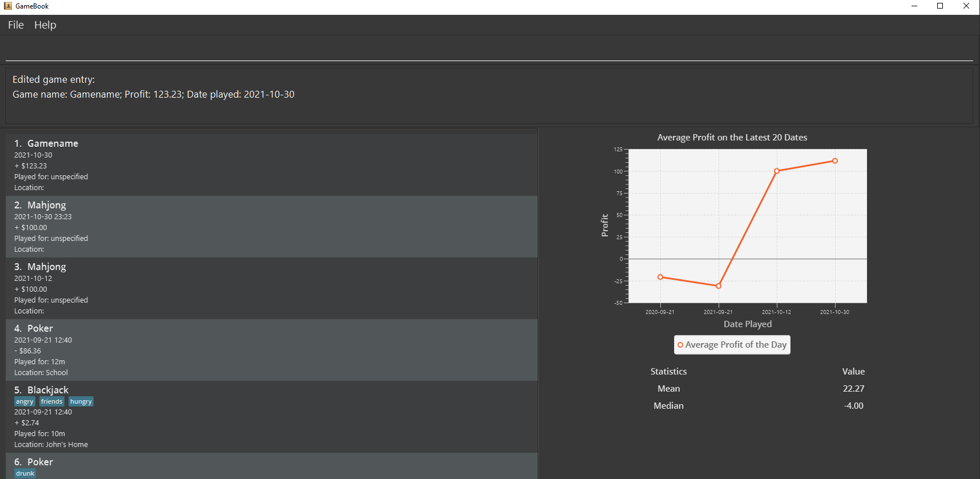This screenshot has width=980, height=479.
Task: Click the Statistics column header
Action: point(669,372)
